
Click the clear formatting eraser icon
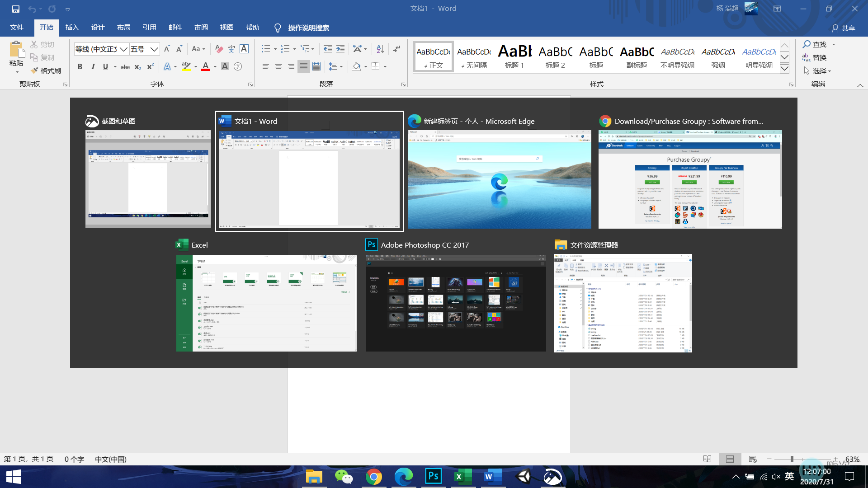tap(219, 49)
